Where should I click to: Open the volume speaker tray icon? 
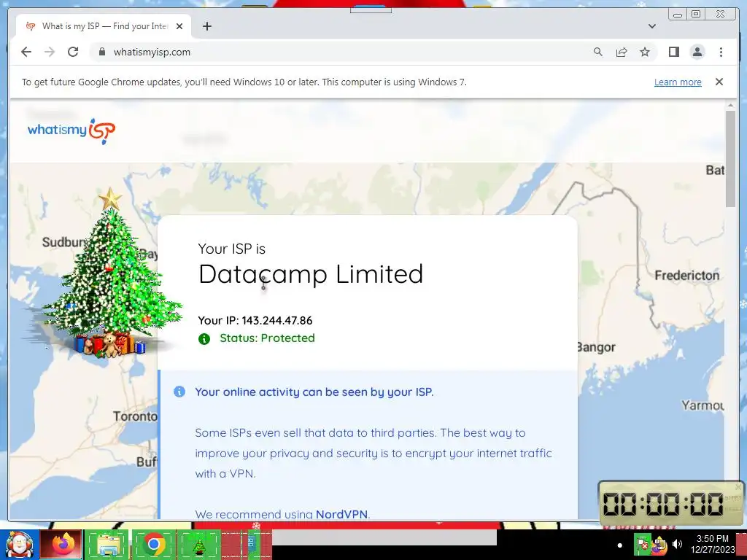677,544
